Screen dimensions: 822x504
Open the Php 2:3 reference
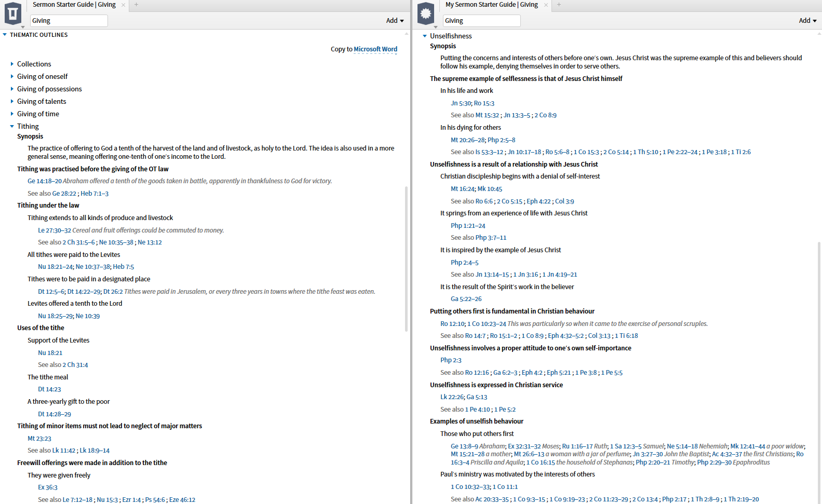(x=451, y=360)
